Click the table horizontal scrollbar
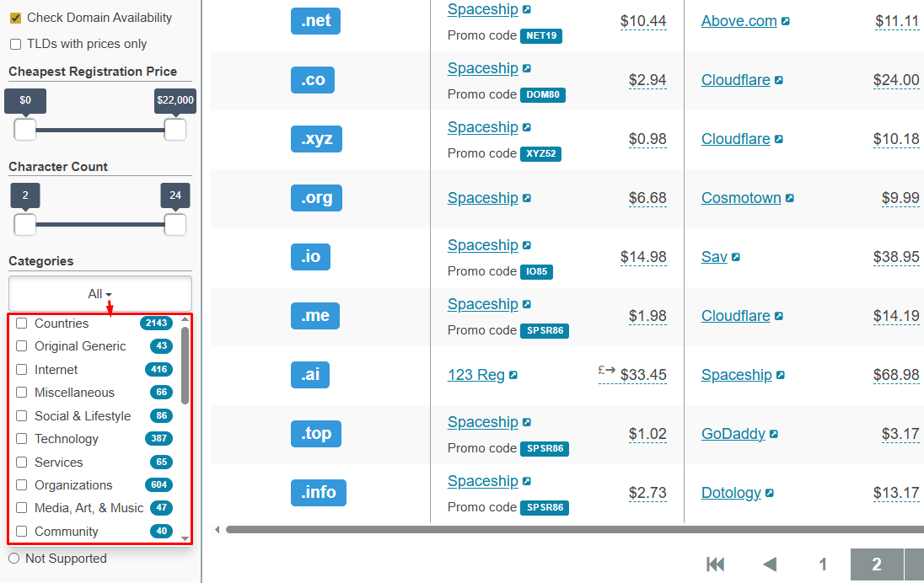 575,529
